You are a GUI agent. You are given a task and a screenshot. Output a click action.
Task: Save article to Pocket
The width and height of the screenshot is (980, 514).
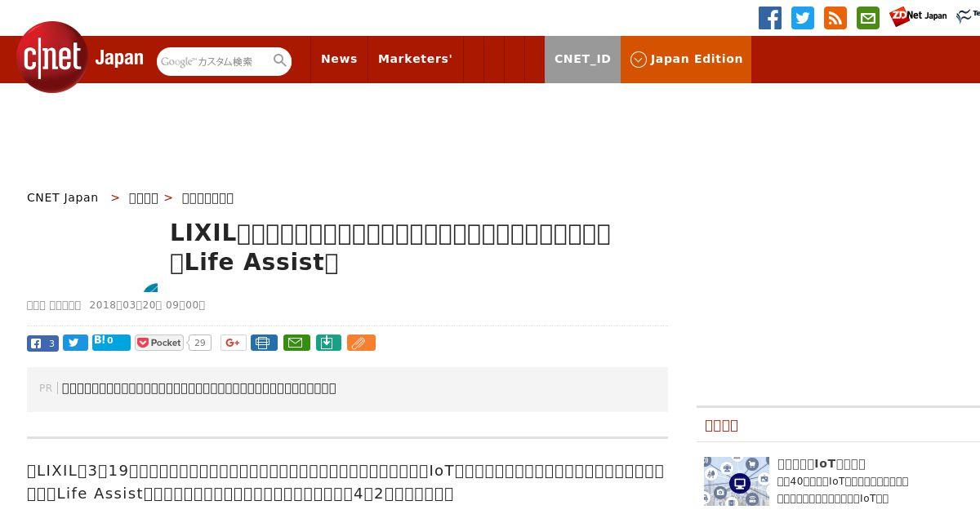pyautogui.click(x=159, y=343)
